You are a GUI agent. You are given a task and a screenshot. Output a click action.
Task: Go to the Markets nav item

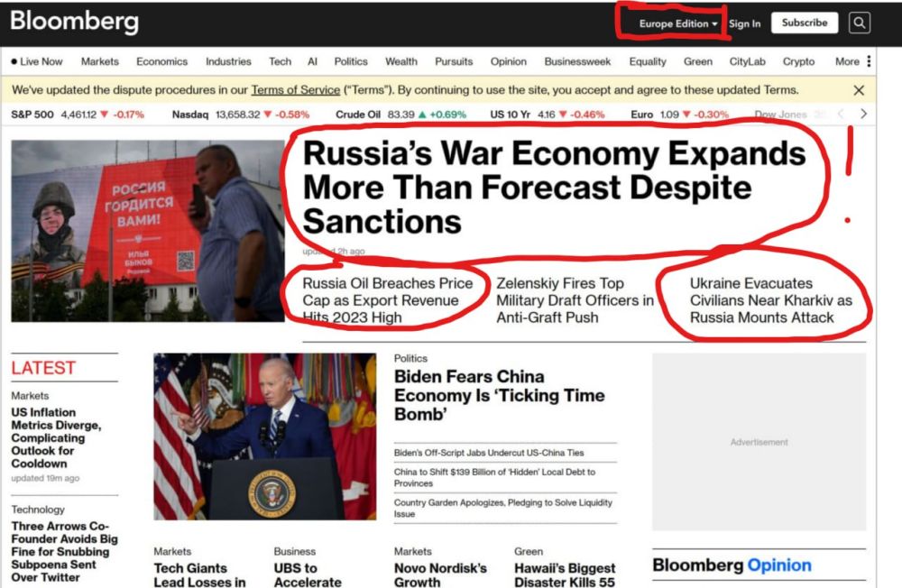(x=99, y=61)
